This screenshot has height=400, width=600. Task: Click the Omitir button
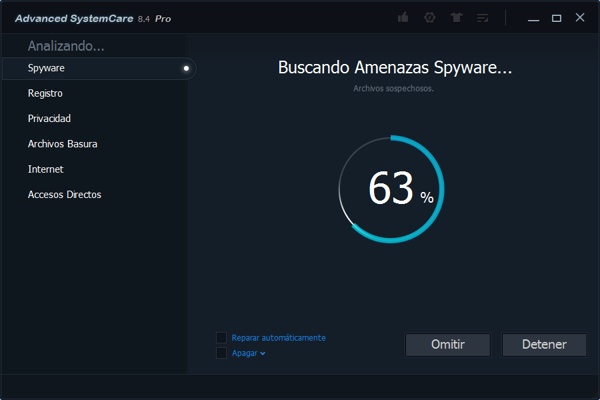point(448,344)
